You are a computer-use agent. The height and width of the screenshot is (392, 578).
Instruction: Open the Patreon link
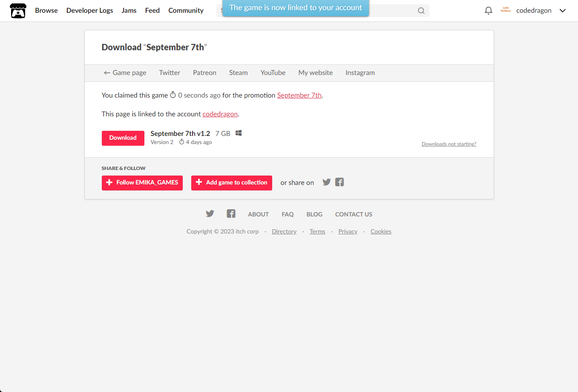click(x=205, y=73)
